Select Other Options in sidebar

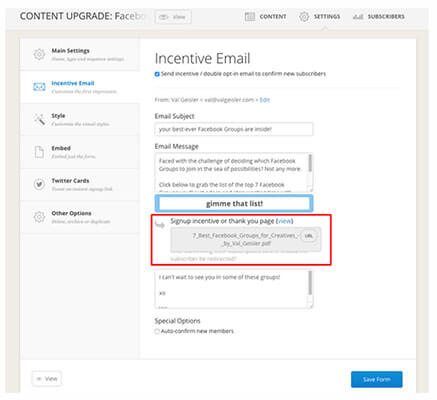pos(80,217)
